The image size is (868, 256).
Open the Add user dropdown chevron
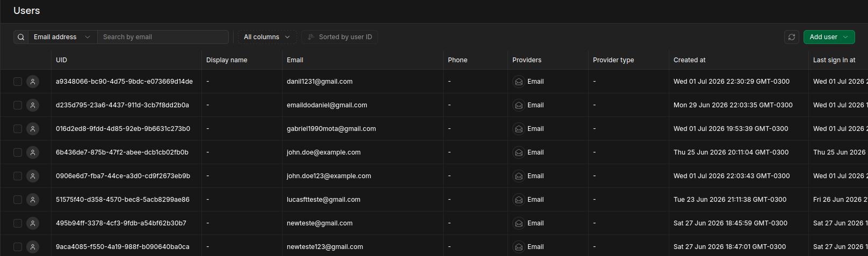[x=845, y=37]
